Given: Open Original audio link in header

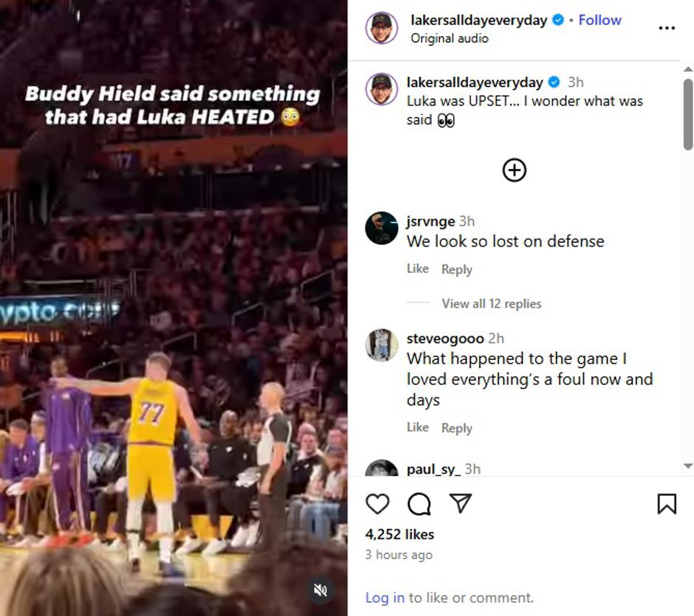Looking at the screenshot, I should [449, 38].
